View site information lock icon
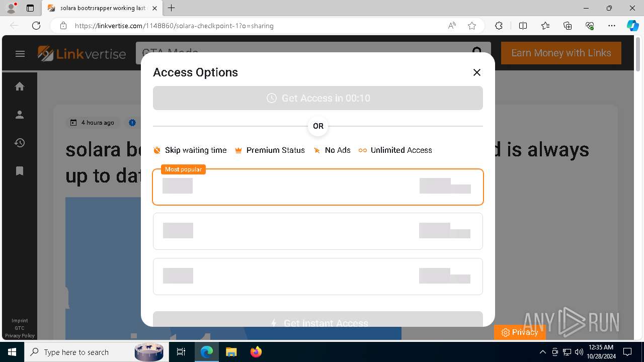This screenshot has width=644, height=362. coord(63,26)
